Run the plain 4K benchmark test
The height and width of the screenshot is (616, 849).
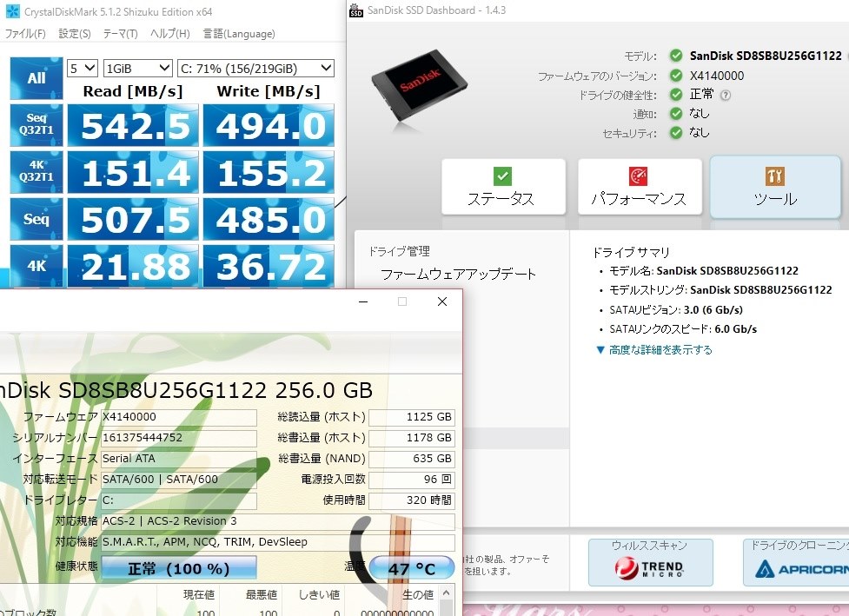36,266
